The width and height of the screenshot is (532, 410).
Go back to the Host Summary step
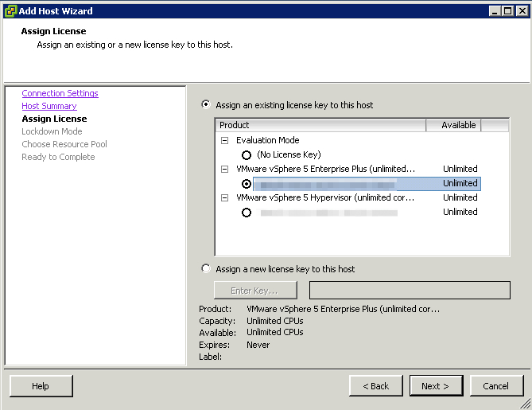49,106
